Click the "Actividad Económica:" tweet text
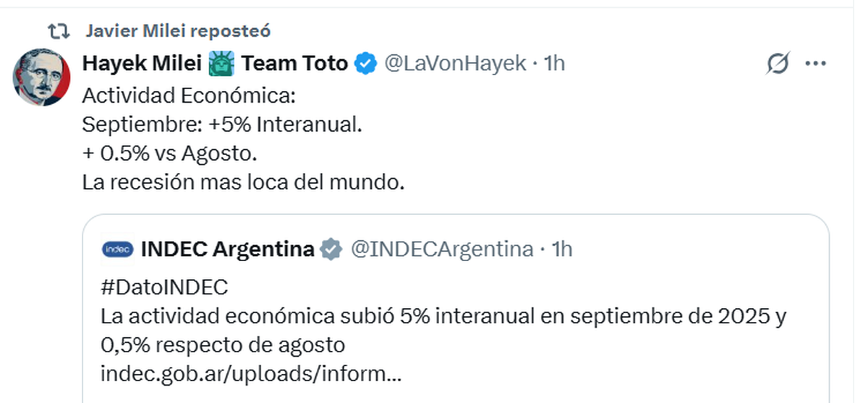 pyautogui.click(x=190, y=96)
